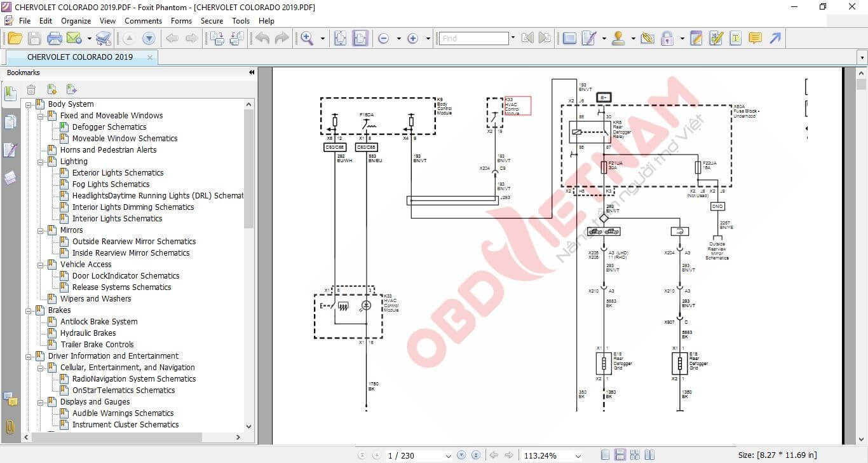Image resolution: width=868 pixels, height=463 pixels.
Task: Zoom out with minus circle icon
Action: point(383,39)
